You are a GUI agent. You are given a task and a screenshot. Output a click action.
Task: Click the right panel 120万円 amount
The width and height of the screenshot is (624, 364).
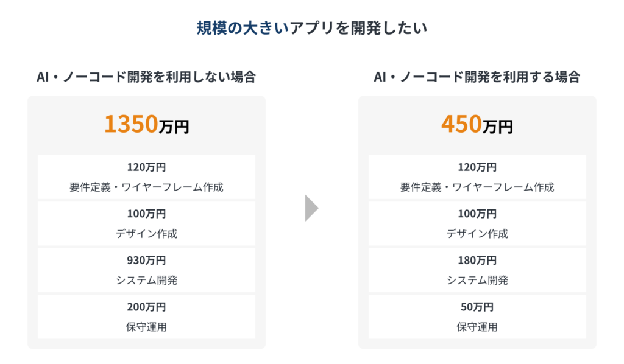pos(477,167)
